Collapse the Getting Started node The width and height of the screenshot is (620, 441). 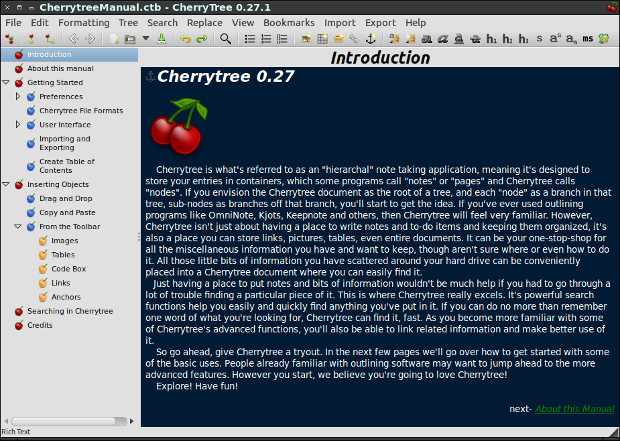pos(6,83)
